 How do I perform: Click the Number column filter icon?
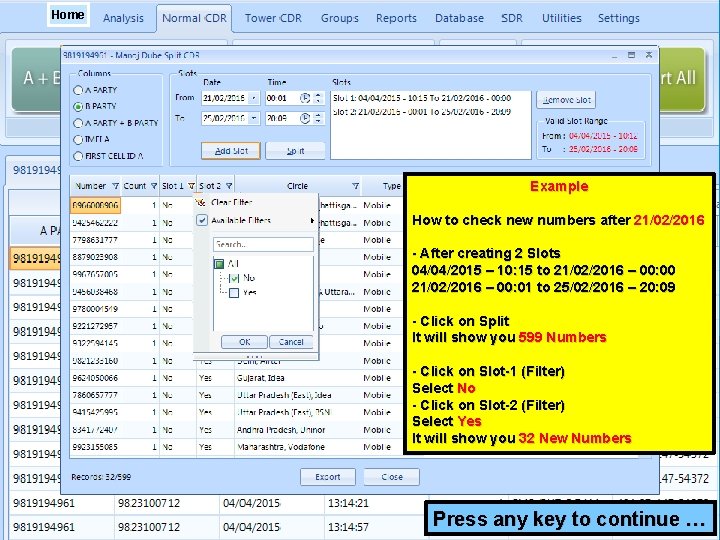[115, 186]
